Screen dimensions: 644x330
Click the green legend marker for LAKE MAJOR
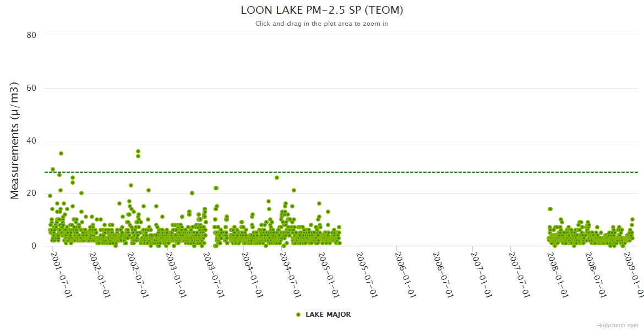298,315
